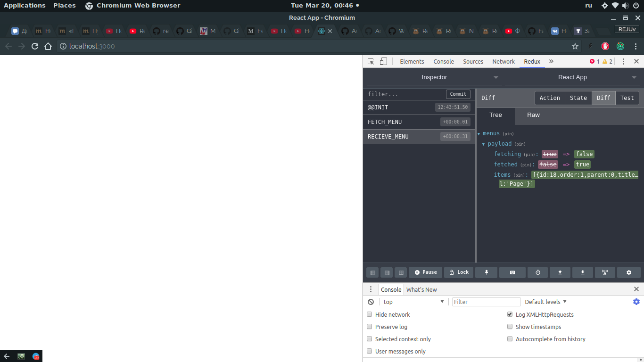This screenshot has height=362, width=644.
Task: Click the Lock changes button
Action: tap(459, 272)
